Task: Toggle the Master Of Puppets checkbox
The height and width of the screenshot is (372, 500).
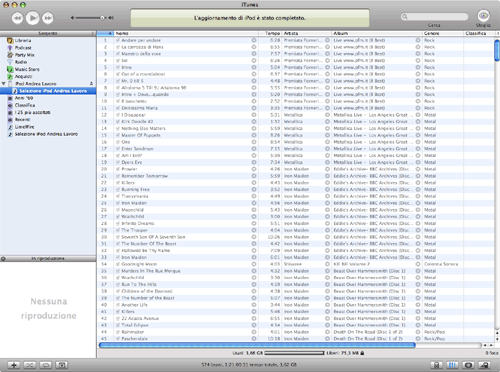Action: pyautogui.click(x=118, y=135)
